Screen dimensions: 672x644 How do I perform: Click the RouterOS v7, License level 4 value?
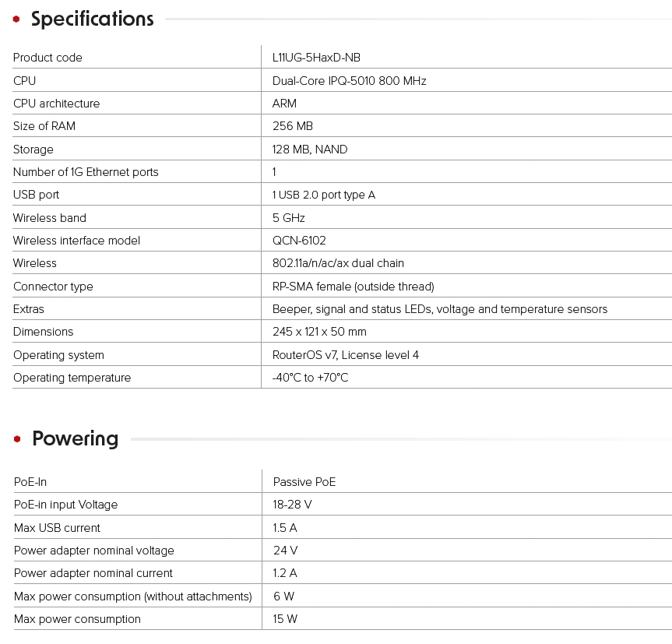coord(346,355)
